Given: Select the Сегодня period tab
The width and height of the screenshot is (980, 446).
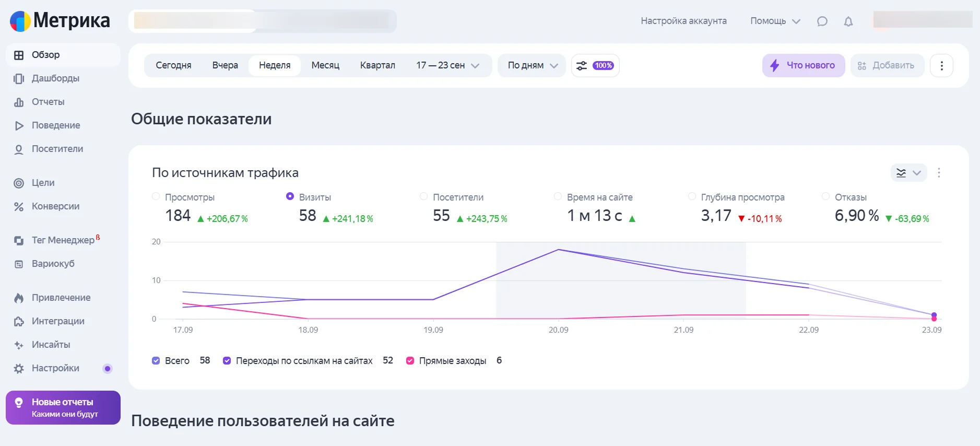Looking at the screenshot, I should point(173,66).
